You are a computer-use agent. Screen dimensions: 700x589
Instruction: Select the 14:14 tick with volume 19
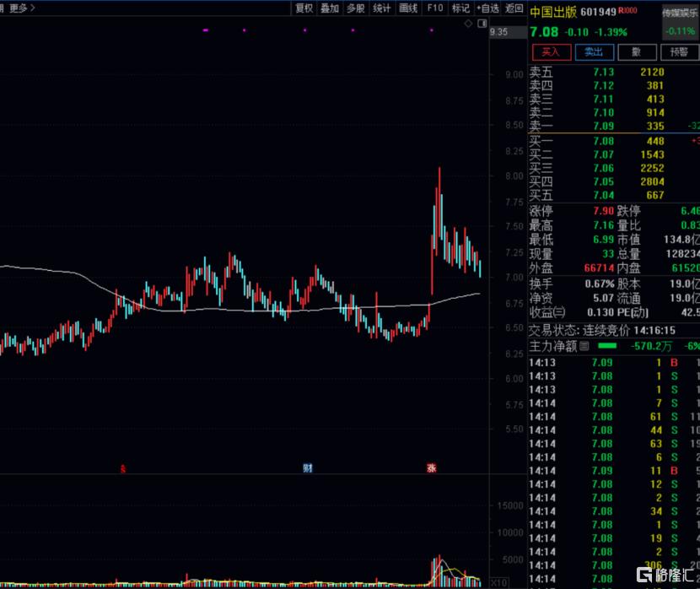613,538
